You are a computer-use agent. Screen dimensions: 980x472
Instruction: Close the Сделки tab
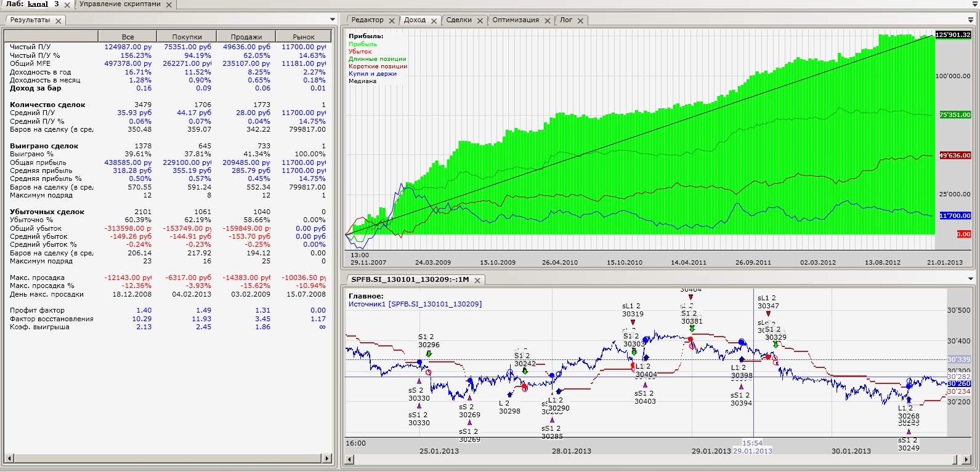480,20
